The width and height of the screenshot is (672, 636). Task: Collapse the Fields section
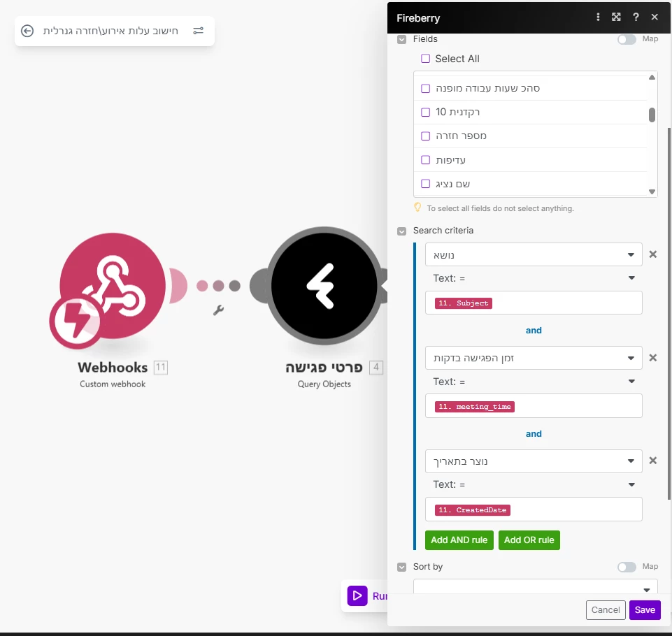[401, 39]
